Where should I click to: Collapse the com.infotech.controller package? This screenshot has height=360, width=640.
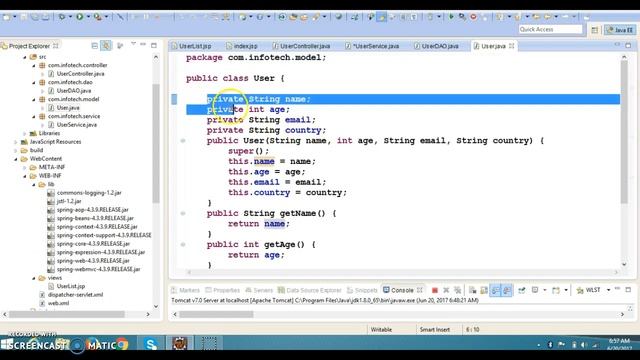point(34,65)
